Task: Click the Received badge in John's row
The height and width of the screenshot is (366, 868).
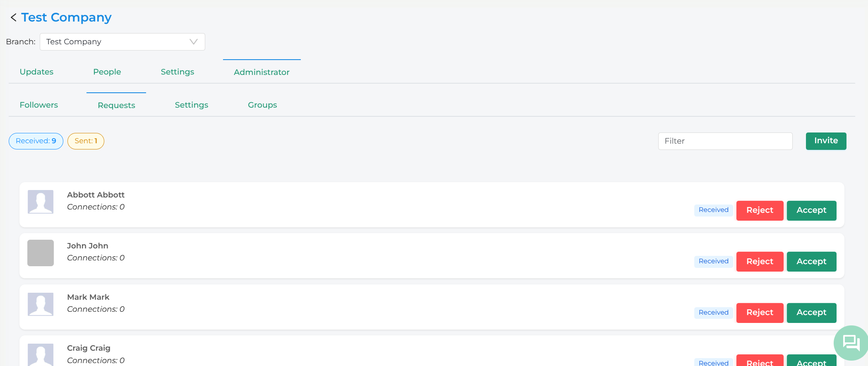Action: pyautogui.click(x=713, y=261)
